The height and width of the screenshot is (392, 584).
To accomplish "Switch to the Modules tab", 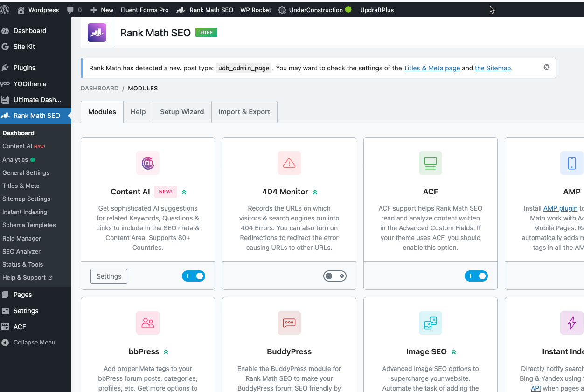I will pyautogui.click(x=102, y=112).
